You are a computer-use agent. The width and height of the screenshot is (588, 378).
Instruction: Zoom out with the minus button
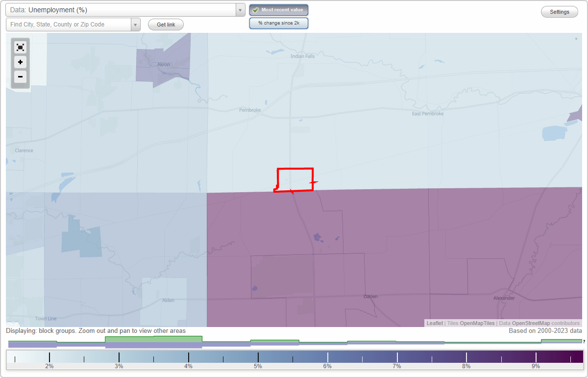pos(20,77)
